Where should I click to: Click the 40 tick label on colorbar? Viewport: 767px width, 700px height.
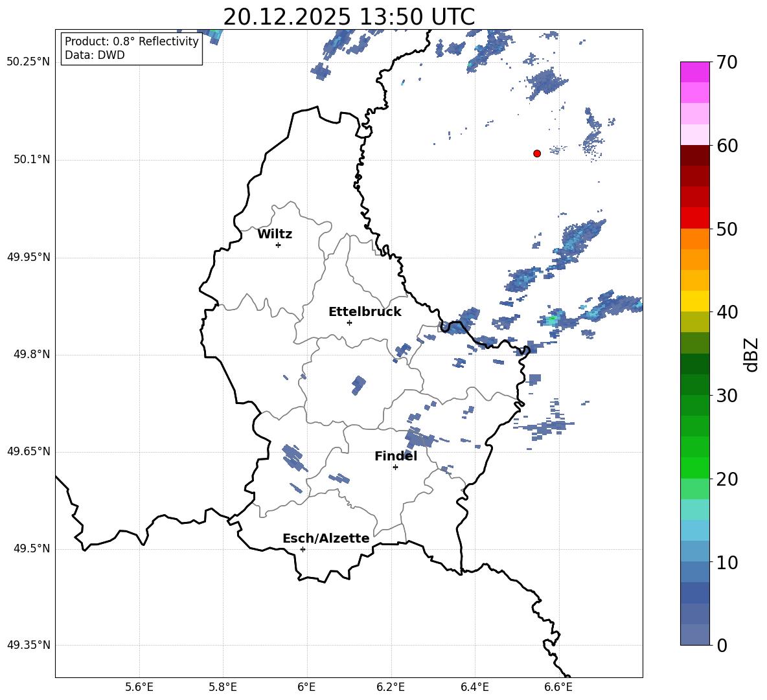point(727,312)
